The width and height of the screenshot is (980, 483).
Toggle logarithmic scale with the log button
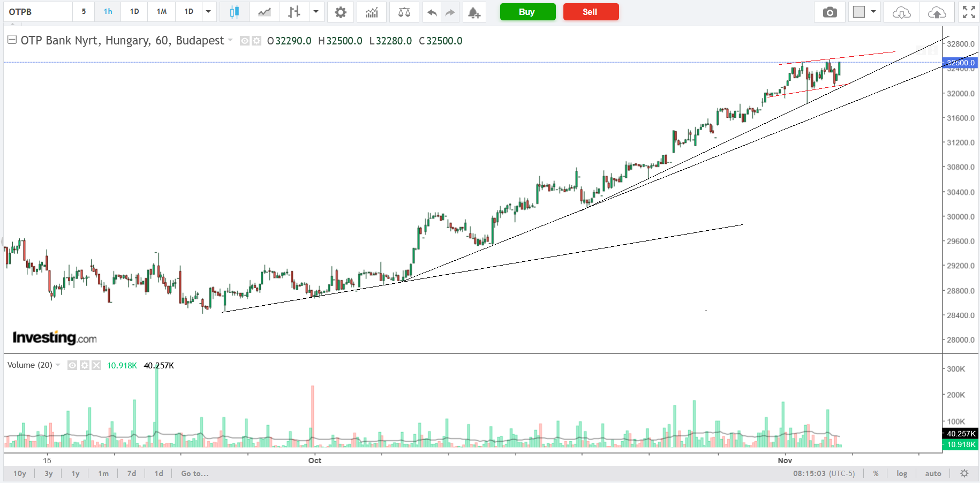pos(902,473)
